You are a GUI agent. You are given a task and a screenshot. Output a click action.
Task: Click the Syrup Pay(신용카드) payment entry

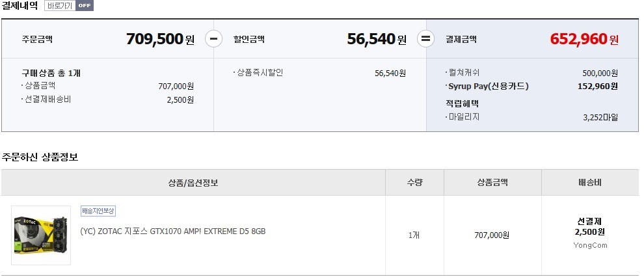pos(488,86)
